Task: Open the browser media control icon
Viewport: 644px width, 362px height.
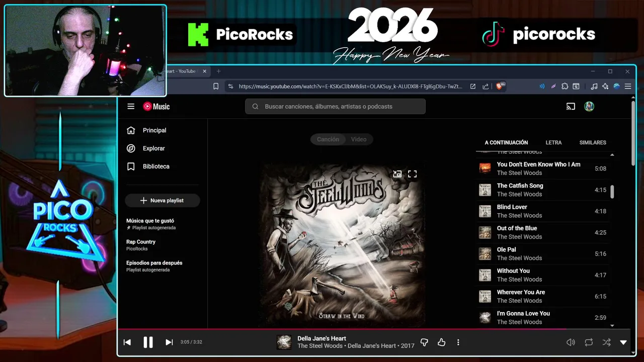Action: [x=594, y=86]
